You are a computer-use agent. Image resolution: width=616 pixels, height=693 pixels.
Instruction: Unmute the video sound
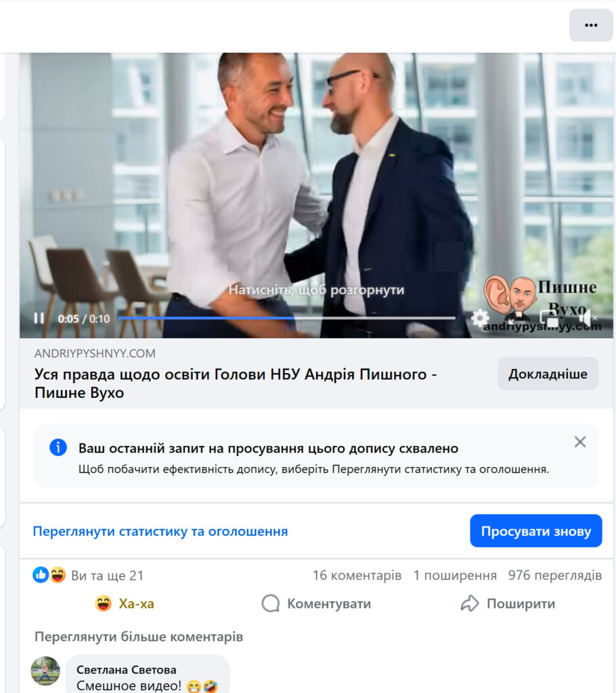point(588,318)
